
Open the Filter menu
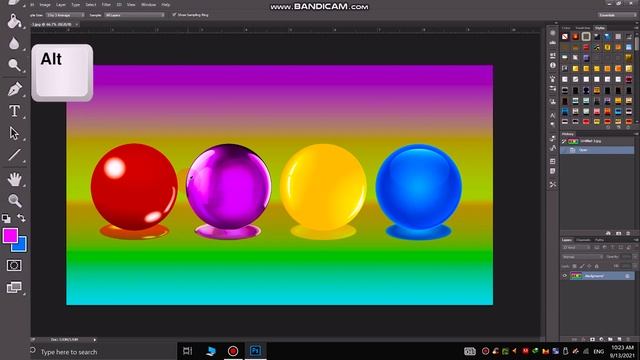coord(106,5)
